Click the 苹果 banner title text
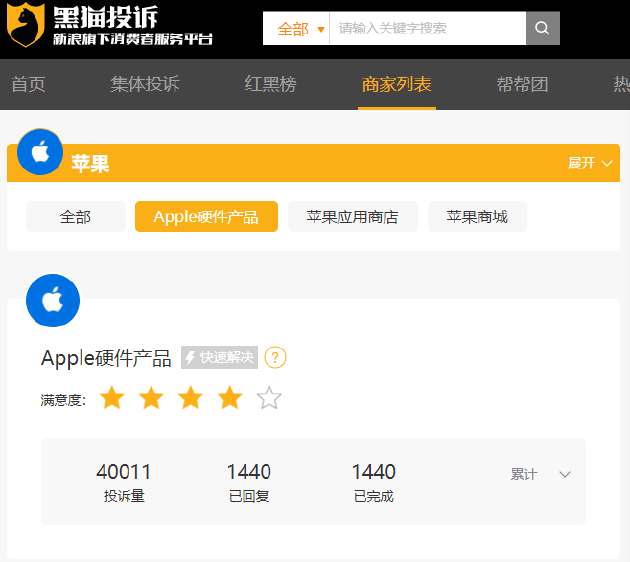This screenshot has width=630, height=562. [90, 163]
